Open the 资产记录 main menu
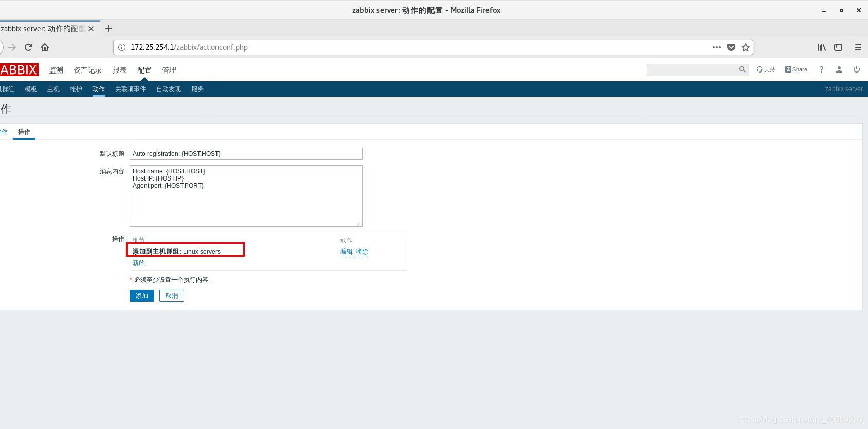 (87, 70)
